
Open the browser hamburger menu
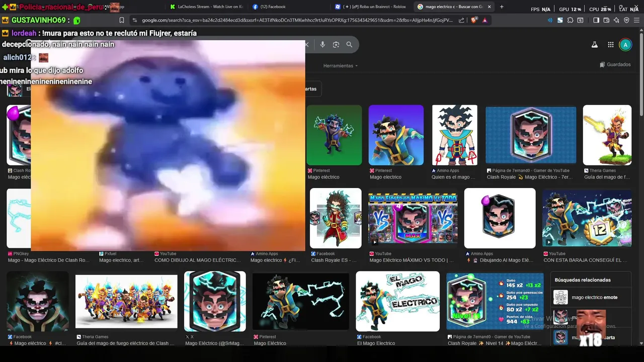pos(636,20)
